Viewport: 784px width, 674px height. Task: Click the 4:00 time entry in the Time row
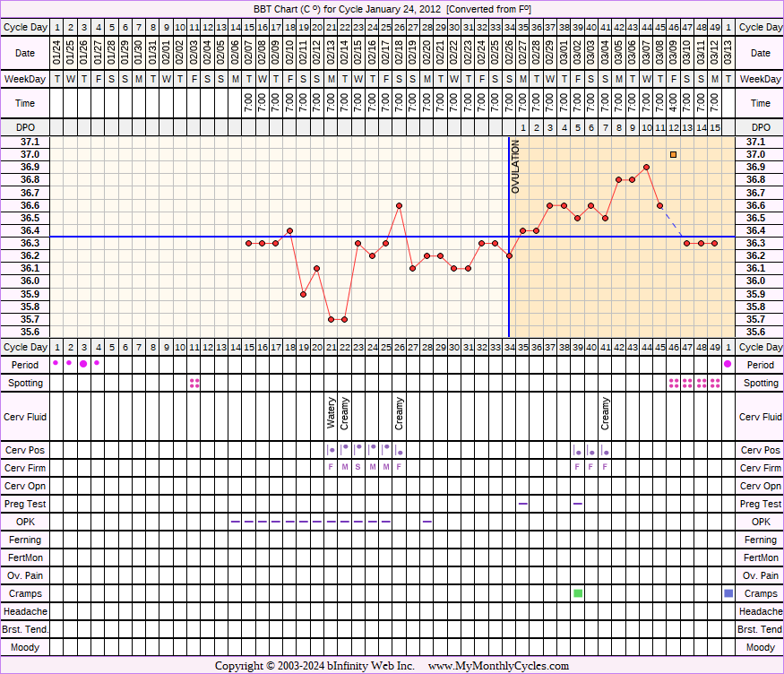pos(673,104)
